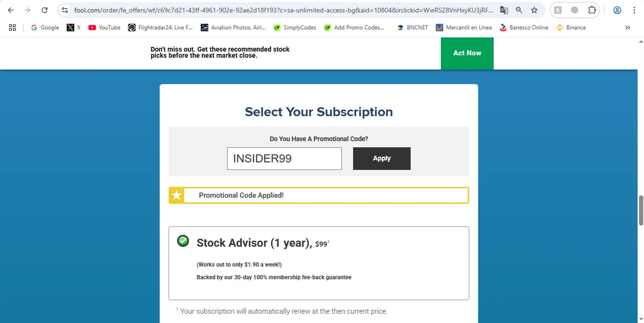
Task: Click the scrollbar up arrow
Action: [641, 42]
